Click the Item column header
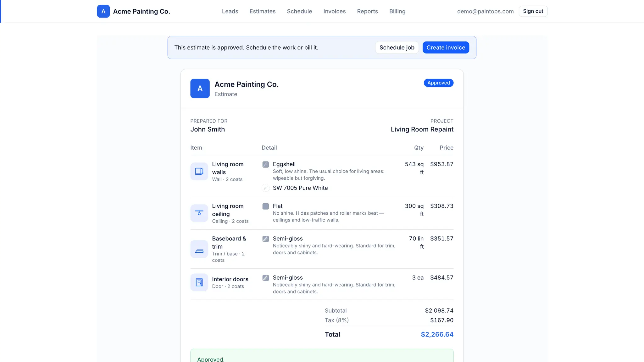The height and width of the screenshot is (362, 644). pyautogui.click(x=196, y=148)
